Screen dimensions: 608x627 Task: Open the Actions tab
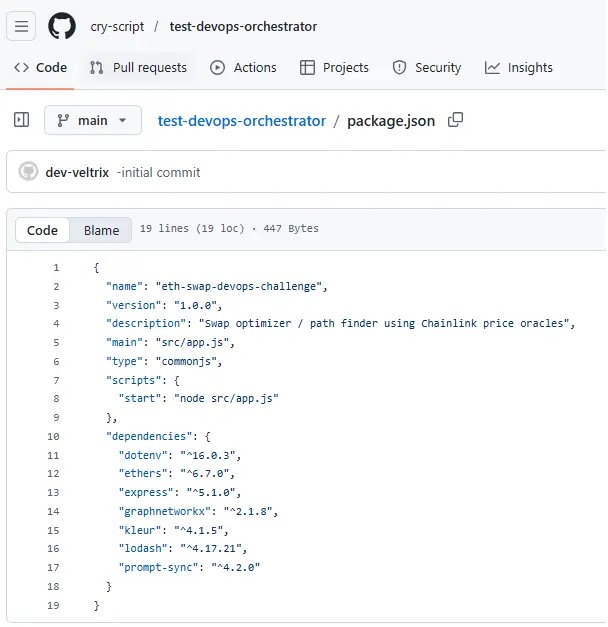tap(243, 68)
